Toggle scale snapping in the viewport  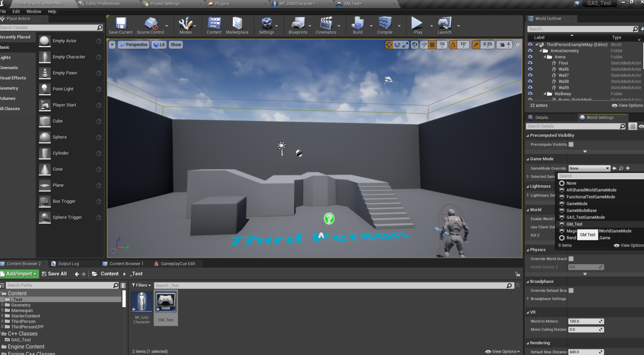click(x=475, y=45)
